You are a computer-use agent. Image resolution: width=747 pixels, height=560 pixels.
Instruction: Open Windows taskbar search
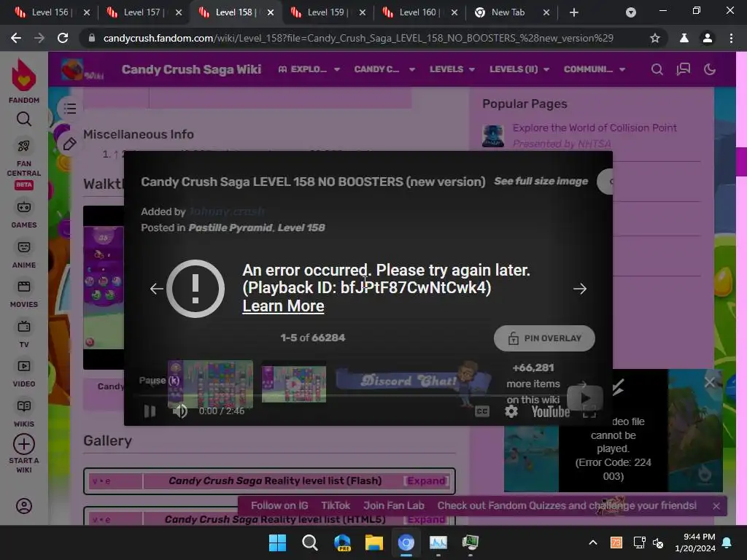tap(309, 542)
